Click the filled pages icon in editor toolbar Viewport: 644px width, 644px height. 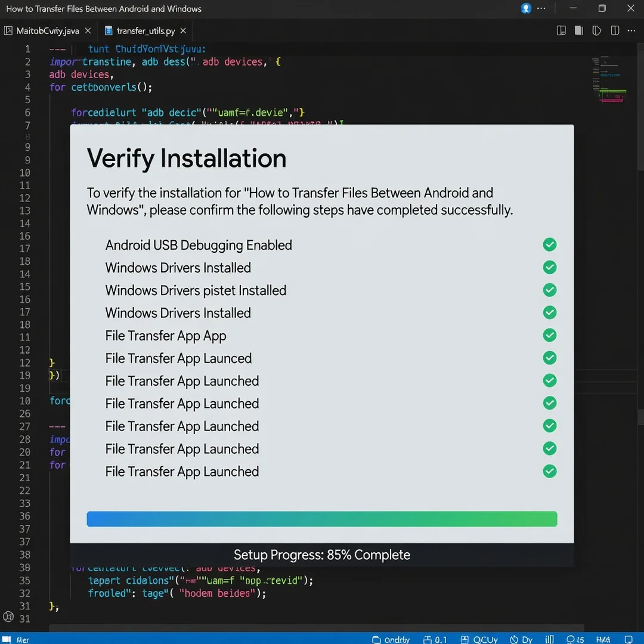click(x=578, y=30)
